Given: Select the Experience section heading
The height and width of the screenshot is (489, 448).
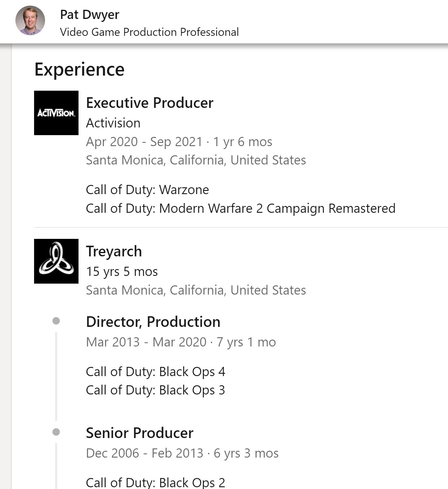Looking at the screenshot, I should point(79,69).
